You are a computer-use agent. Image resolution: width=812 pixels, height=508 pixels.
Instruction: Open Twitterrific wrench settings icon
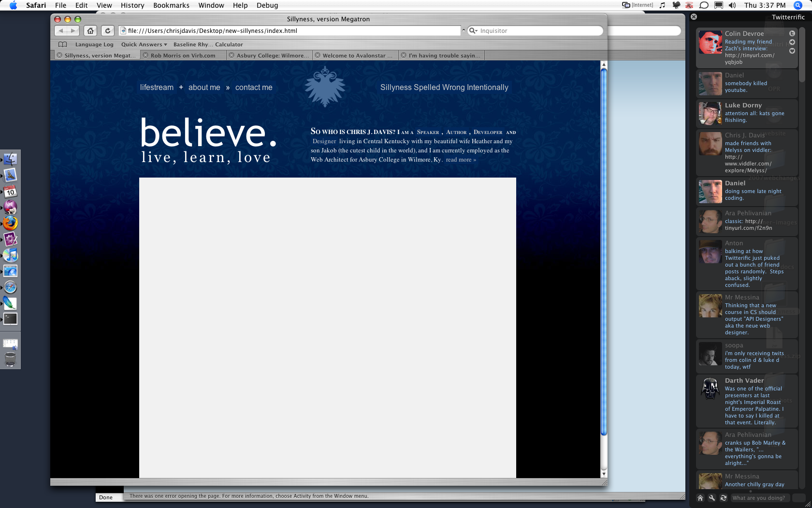712,498
